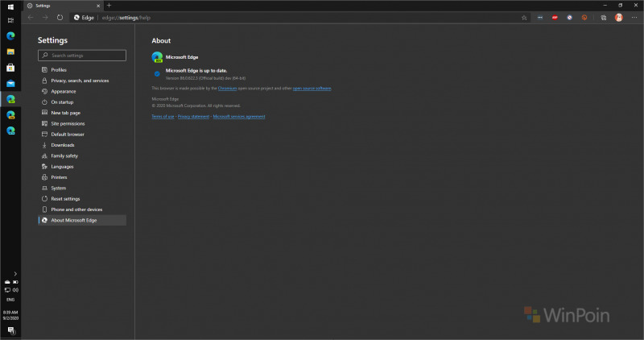Screen dimensions: 644x340
Task: Open Mail app from the taskbar
Action: click(10, 84)
